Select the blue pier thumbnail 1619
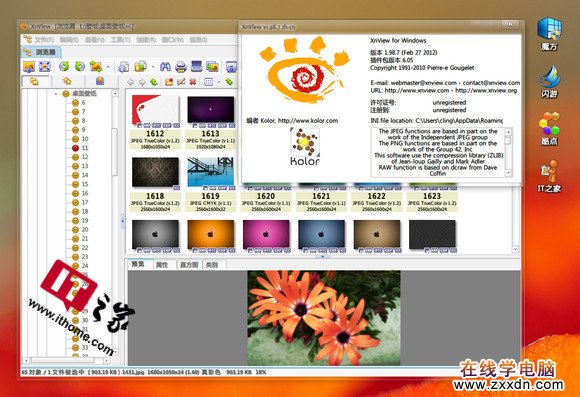 point(210,172)
